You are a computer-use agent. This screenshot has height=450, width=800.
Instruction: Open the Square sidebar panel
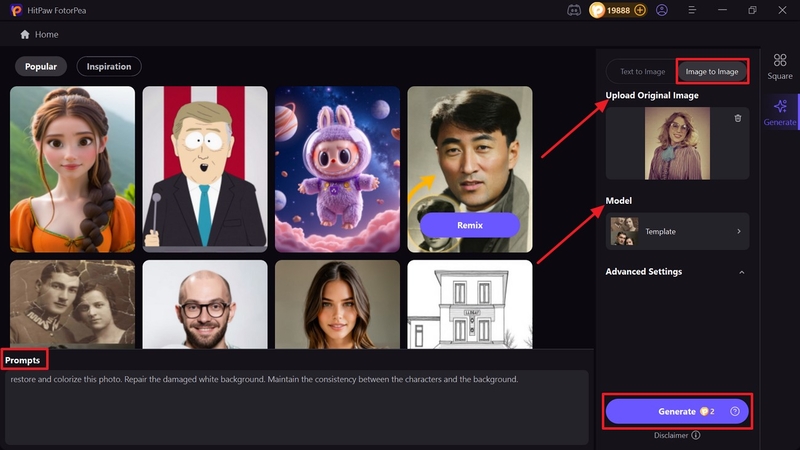coord(780,67)
